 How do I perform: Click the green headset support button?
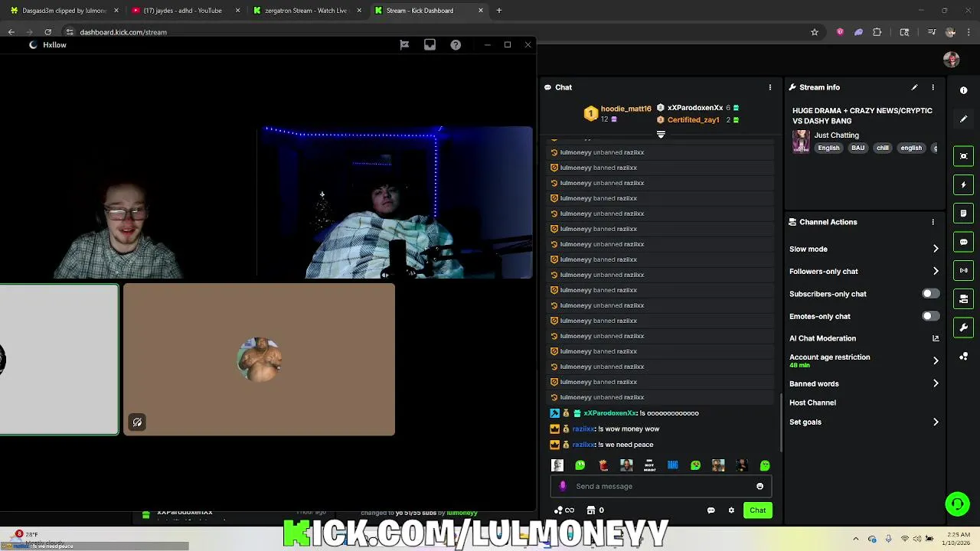(x=957, y=504)
